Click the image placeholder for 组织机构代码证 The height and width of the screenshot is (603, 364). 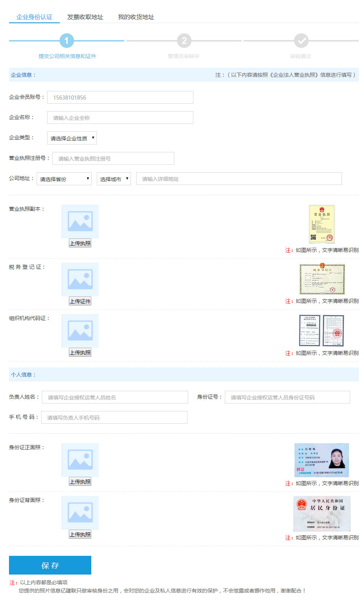(80, 331)
